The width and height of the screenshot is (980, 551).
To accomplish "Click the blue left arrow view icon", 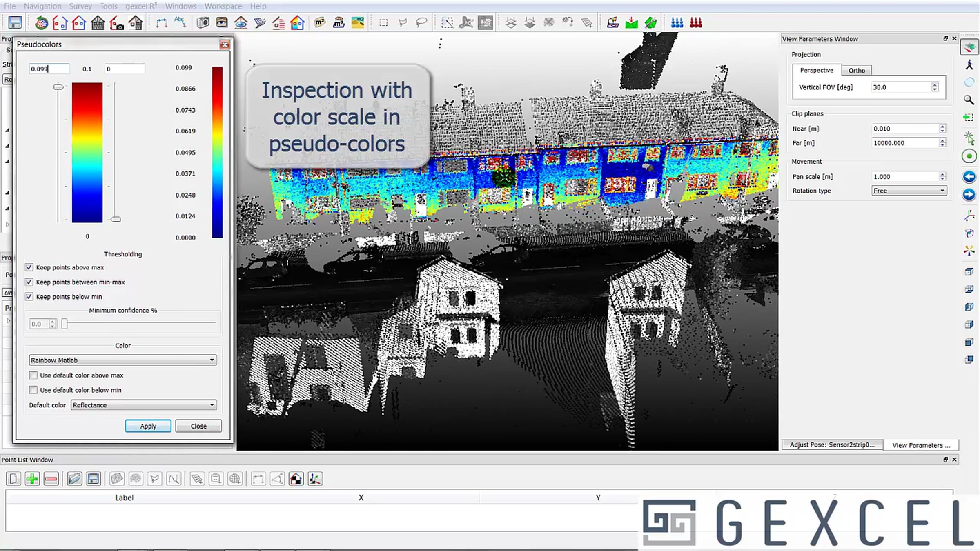I will (969, 177).
